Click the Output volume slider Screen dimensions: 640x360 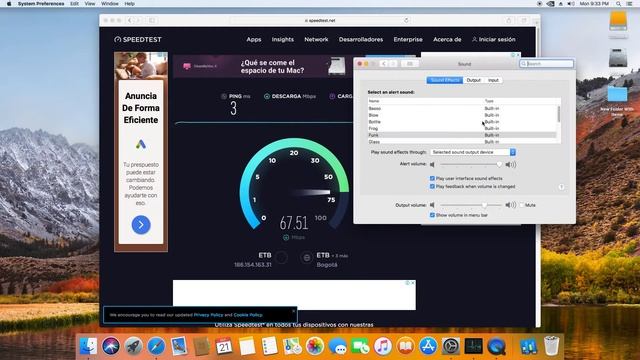[471, 205]
